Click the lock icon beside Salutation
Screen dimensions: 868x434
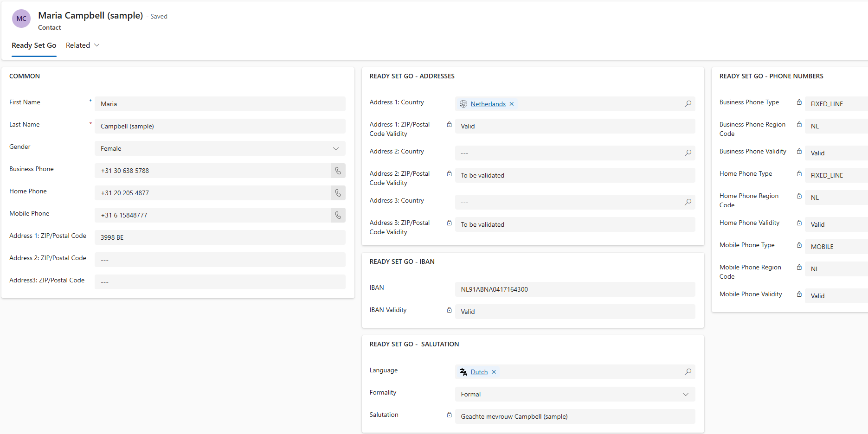tap(449, 415)
